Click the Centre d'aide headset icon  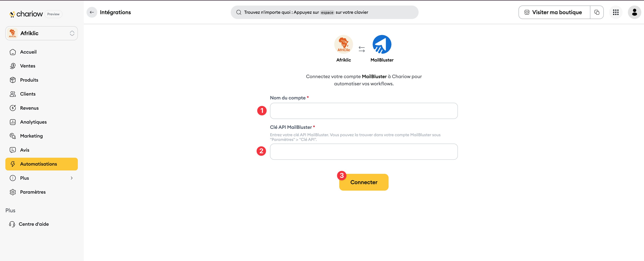coord(12,224)
